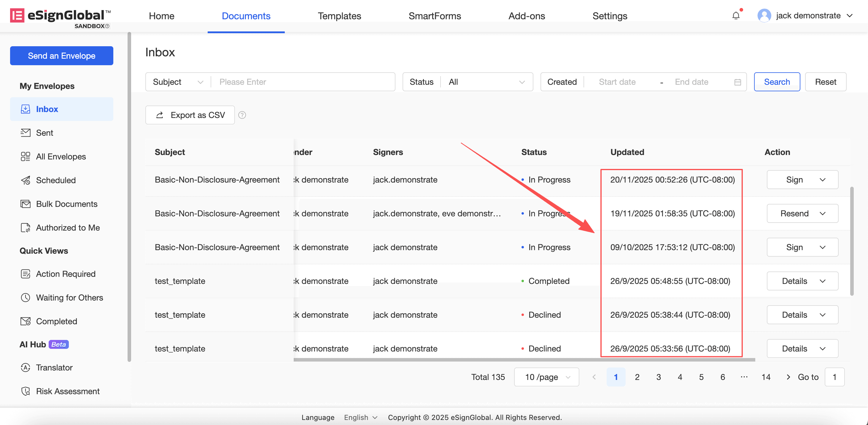The width and height of the screenshot is (868, 425).
Task: Open the date range calendar picker
Action: pyautogui.click(x=737, y=82)
